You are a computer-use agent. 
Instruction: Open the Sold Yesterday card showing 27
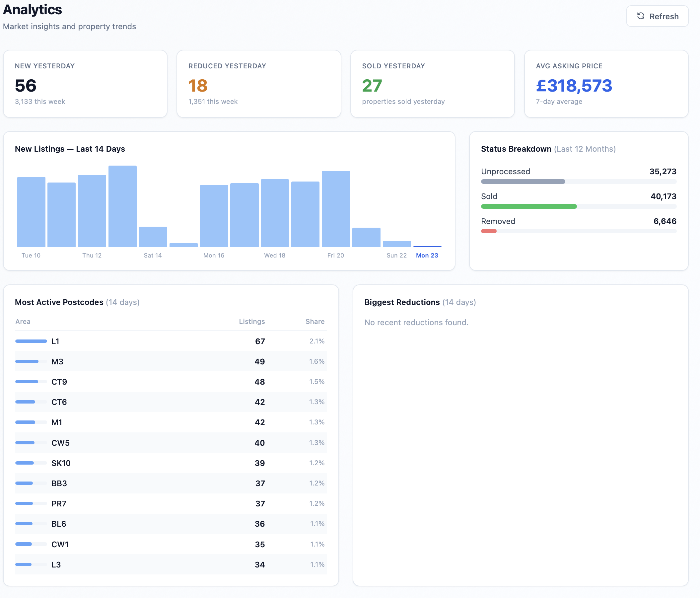pos(432,84)
